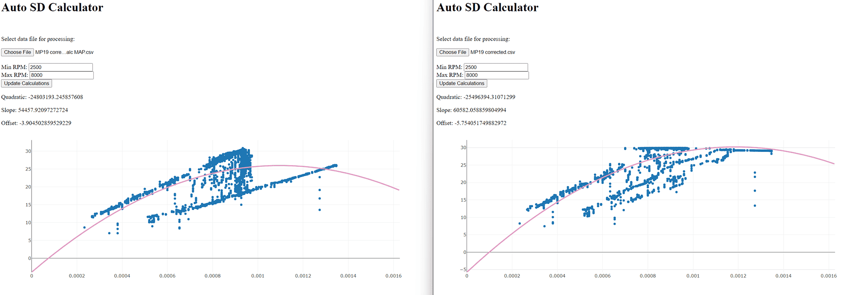This screenshot has width=868, height=295.
Task: Click the Offset value -3.904502859529229
Action: [x=45, y=123]
